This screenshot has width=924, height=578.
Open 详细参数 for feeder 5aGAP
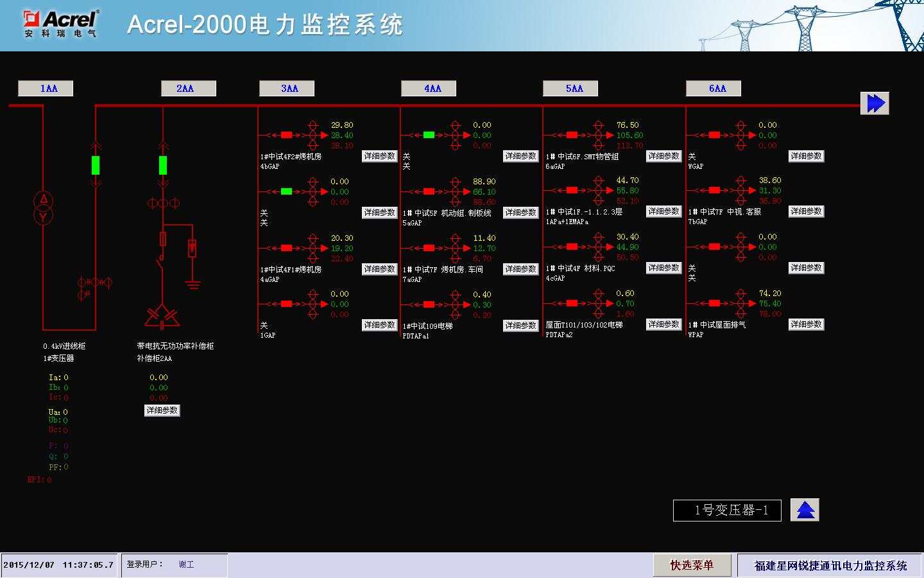(521, 213)
